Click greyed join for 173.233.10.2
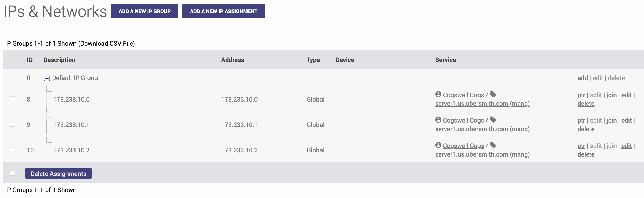This screenshot has width=644, height=198. 611,146
